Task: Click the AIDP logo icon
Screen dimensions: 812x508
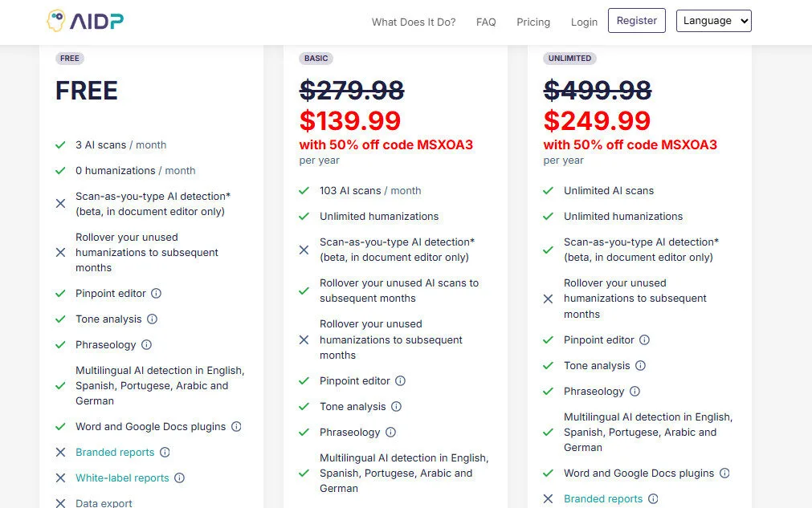Action: tap(56, 21)
